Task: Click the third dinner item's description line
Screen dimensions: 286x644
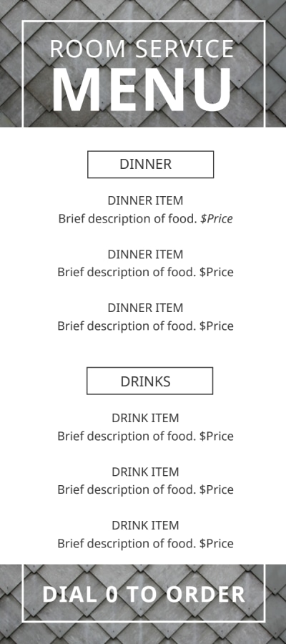Action: [145, 326]
